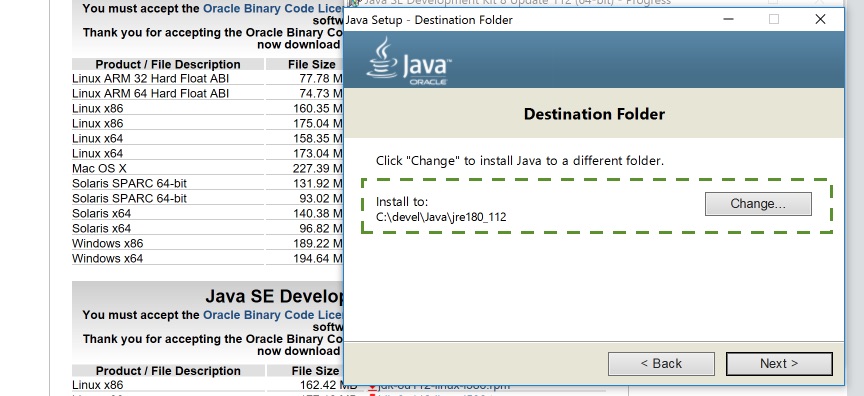864x396 pixels.
Task: Click the 131.92 file size for Solaris SPARC
Action: tap(318, 183)
